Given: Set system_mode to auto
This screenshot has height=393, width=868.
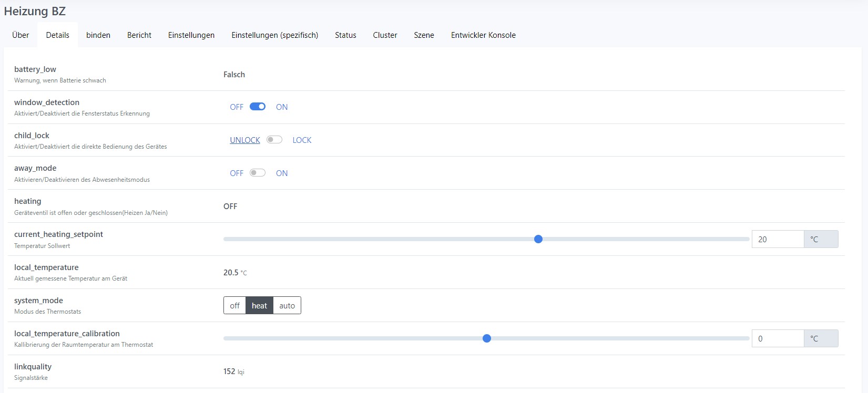Looking at the screenshot, I should point(287,306).
